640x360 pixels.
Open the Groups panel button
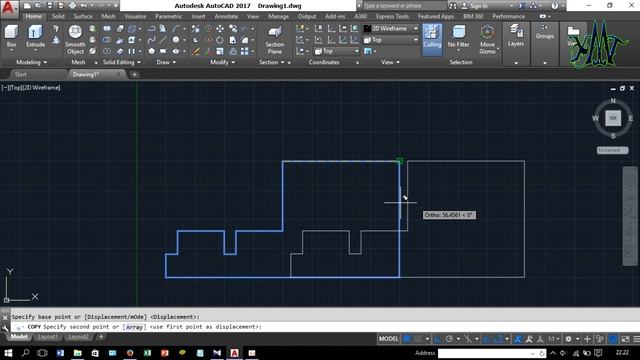544,32
